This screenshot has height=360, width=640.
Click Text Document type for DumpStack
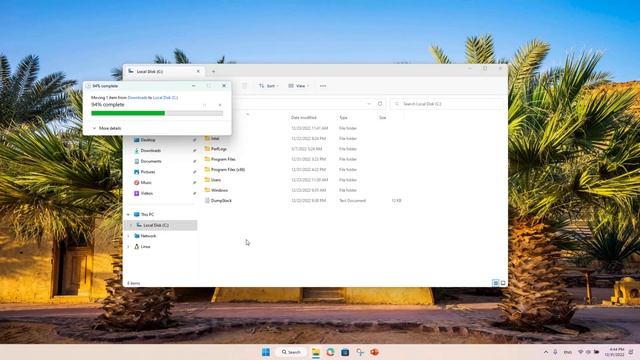pyautogui.click(x=352, y=201)
